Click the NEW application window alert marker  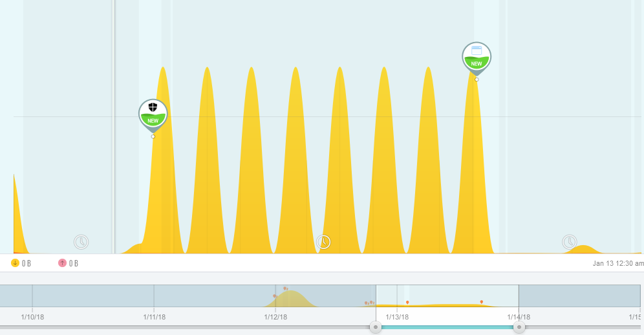tap(477, 57)
